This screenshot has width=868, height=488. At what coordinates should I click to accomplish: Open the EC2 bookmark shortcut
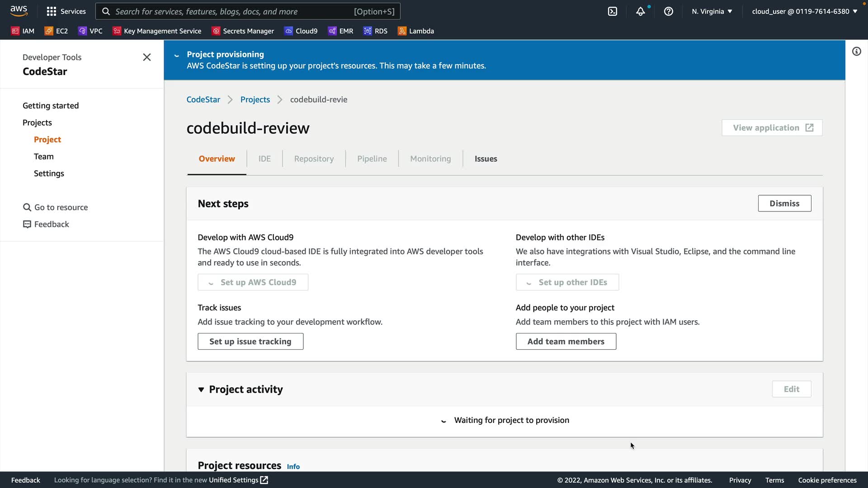[57, 31]
